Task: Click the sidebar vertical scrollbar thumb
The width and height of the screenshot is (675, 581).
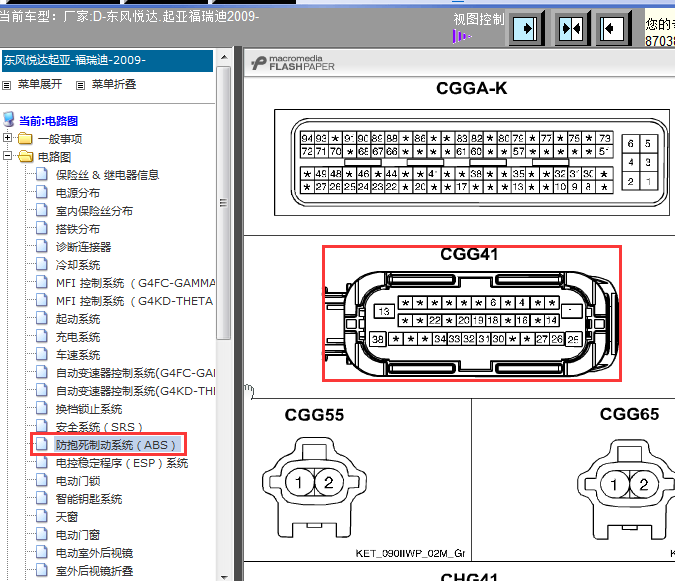Action: 223,203
